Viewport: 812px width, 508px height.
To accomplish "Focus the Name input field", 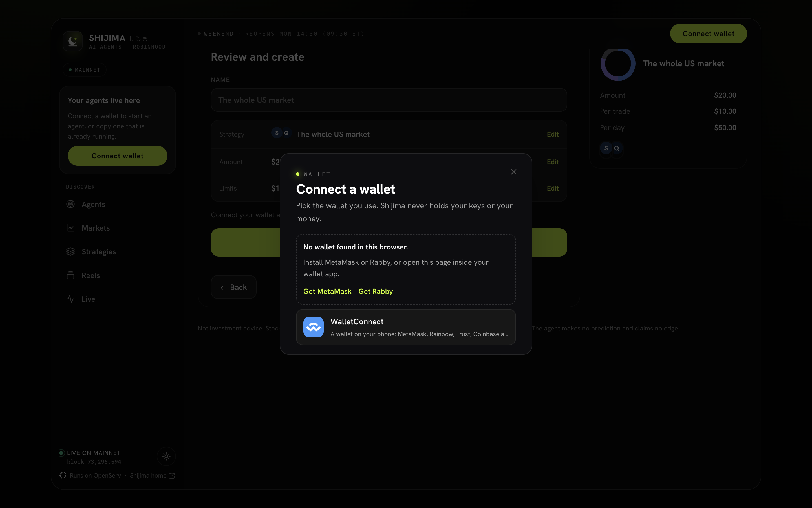I will 389,100.
